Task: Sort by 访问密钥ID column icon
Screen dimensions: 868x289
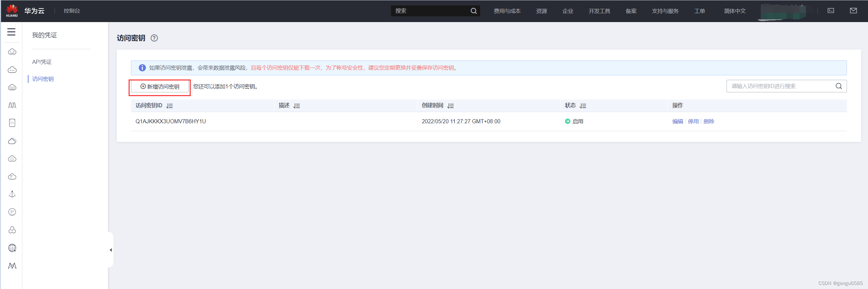Action: pyautogui.click(x=170, y=106)
